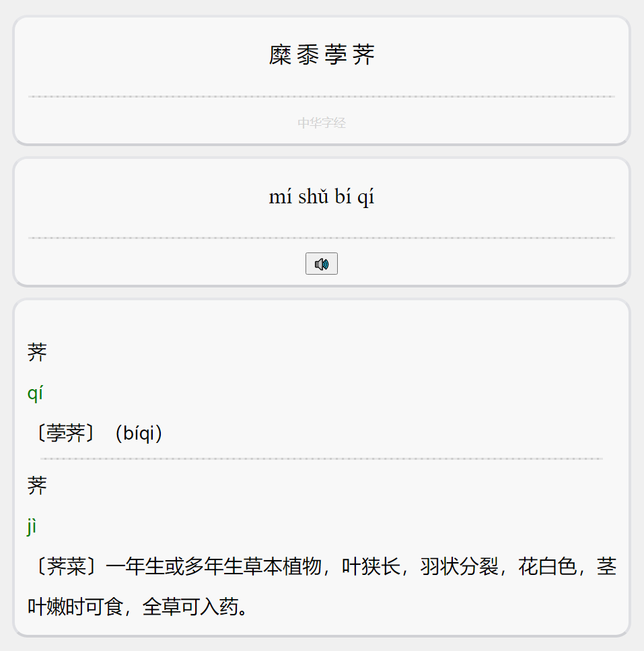Image resolution: width=644 pixels, height=651 pixels.
Task: Click the green jì reading
Action: 32,526
